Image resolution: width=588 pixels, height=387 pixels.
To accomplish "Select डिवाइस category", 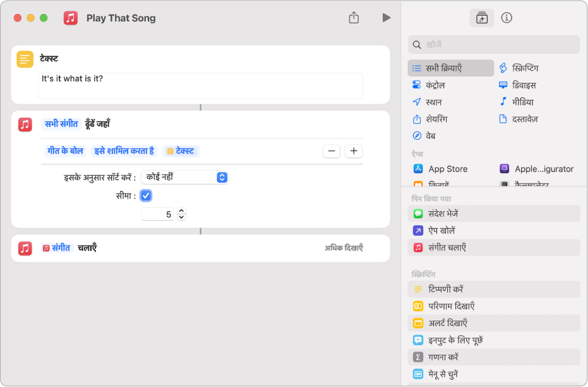I will coord(517,85).
